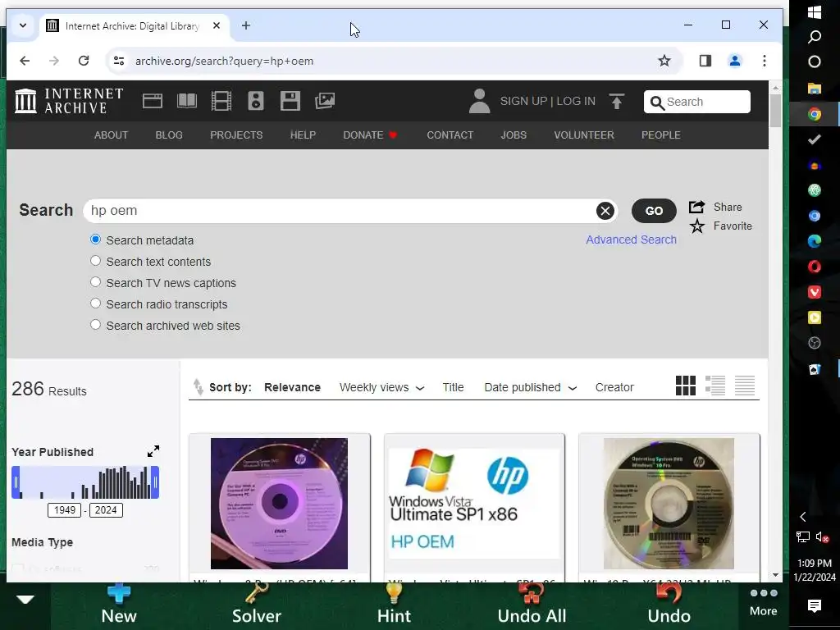840x630 pixels.
Task: Click the left year range slider handle
Action: point(16,482)
